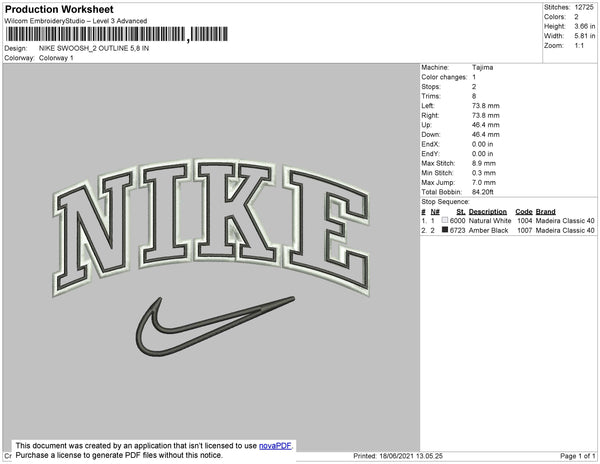Click the 'Amber Black' description cell
This screenshot has height=464, width=600.
tap(488, 230)
